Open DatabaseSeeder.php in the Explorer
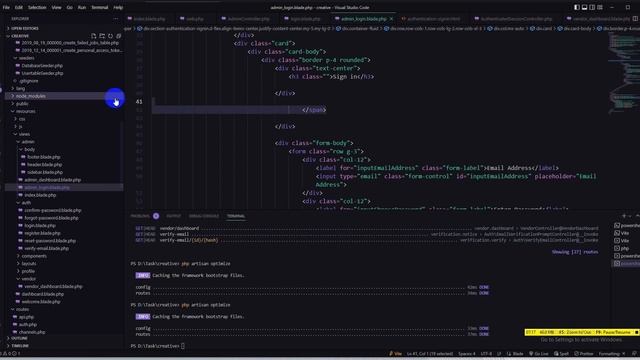Screen dimensions: 640x360 (42, 65)
